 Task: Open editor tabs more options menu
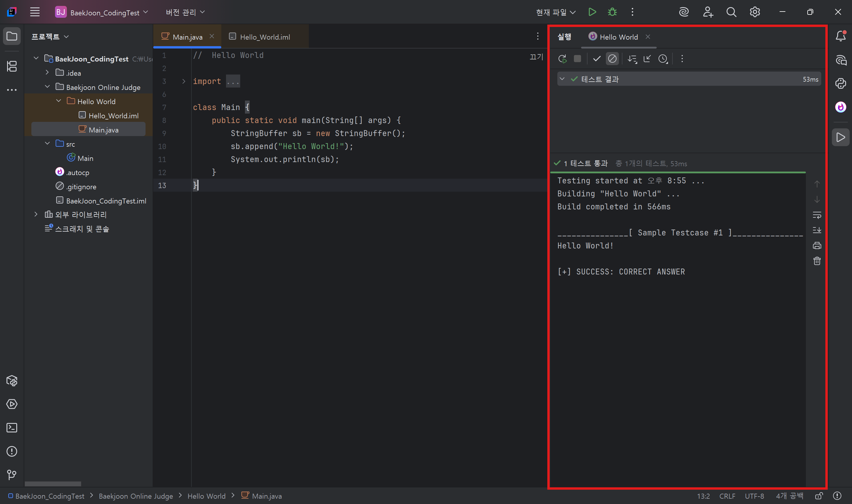click(538, 36)
